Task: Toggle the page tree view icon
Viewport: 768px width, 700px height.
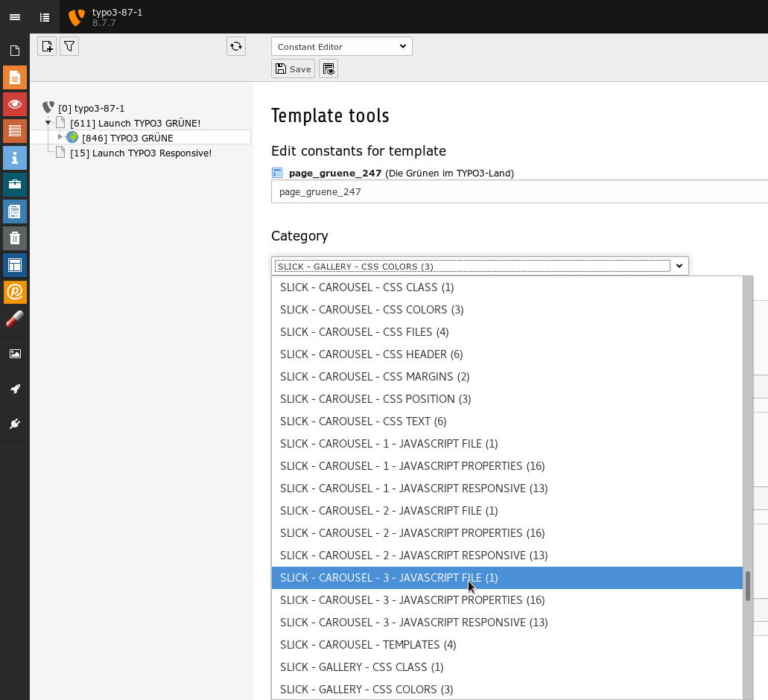Action: point(45,17)
